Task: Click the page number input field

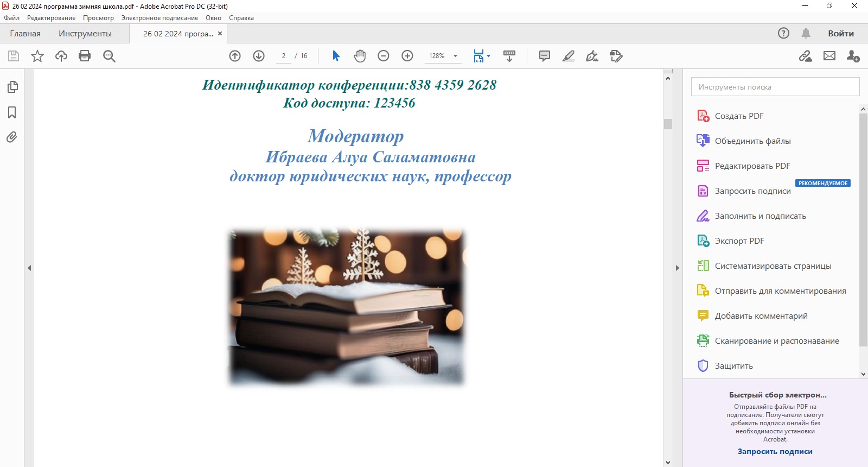Action: click(x=284, y=56)
